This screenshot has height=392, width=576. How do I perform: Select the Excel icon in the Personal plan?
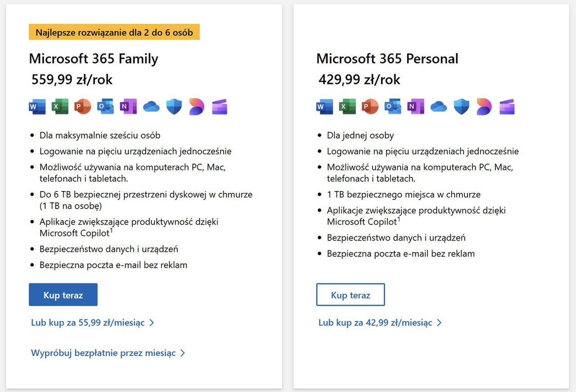point(347,107)
